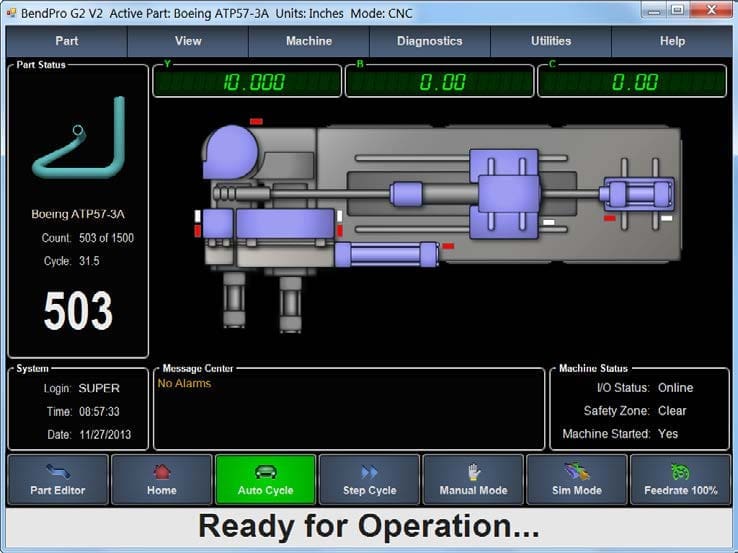Click the 'Ready for Operation...' status bar
This screenshot has height=553, width=738.
pyautogui.click(x=369, y=526)
